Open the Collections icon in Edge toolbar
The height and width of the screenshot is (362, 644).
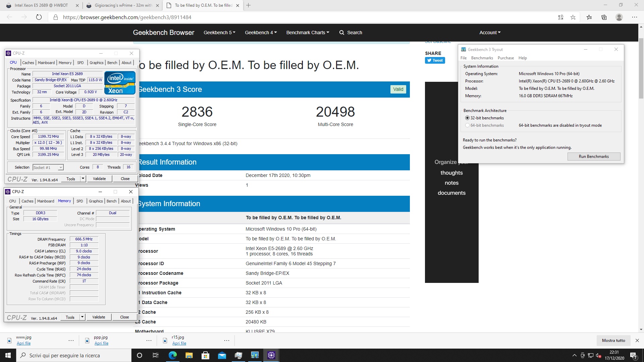(604, 17)
